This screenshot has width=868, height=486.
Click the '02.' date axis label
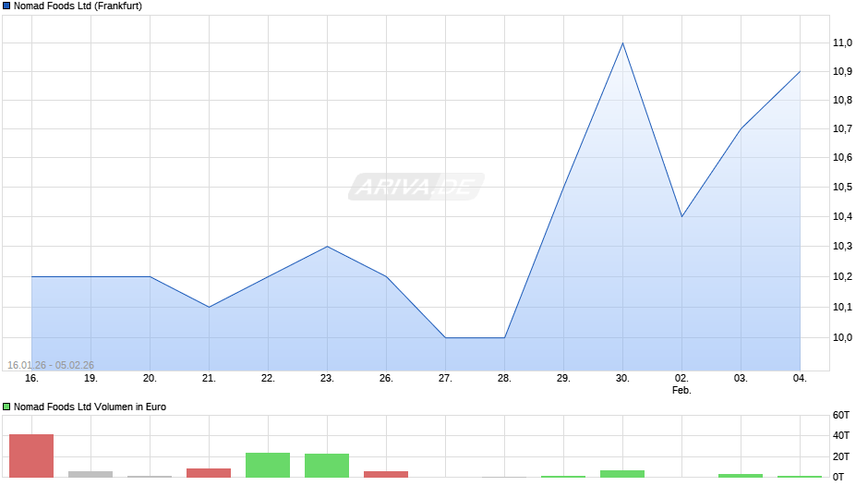click(682, 379)
